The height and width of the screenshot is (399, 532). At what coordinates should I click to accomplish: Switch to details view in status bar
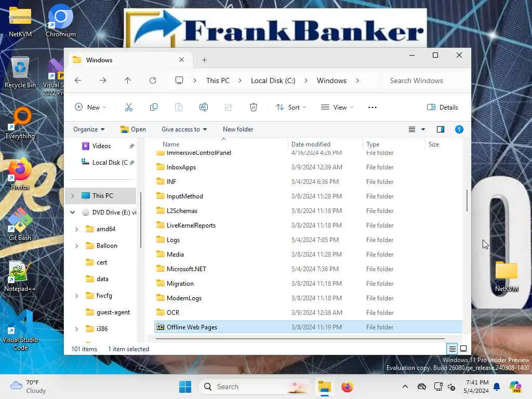pos(453,349)
